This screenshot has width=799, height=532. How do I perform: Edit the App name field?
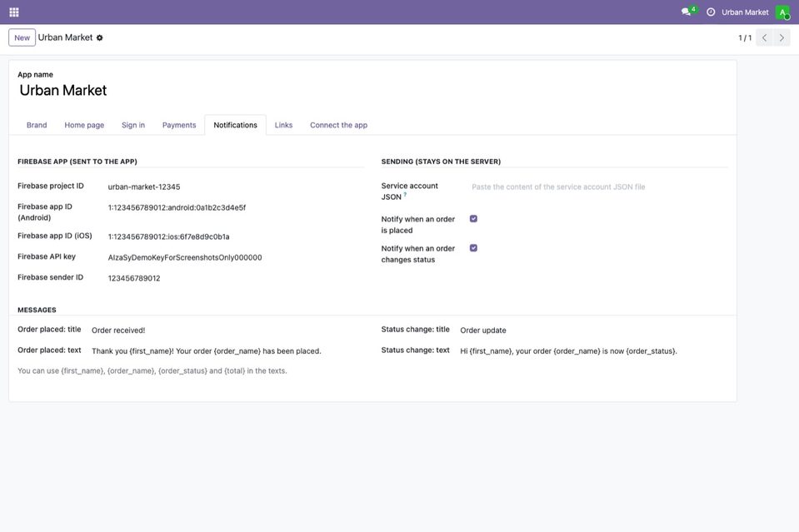pyautogui.click(x=372, y=90)
